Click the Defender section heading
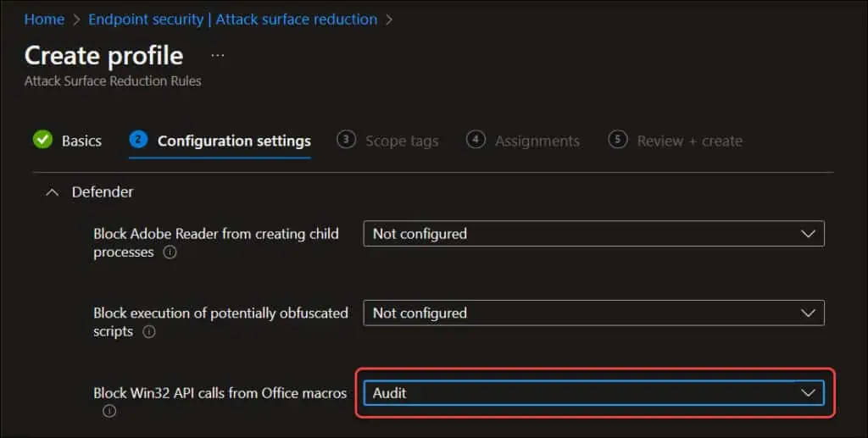 click(103, 192)
